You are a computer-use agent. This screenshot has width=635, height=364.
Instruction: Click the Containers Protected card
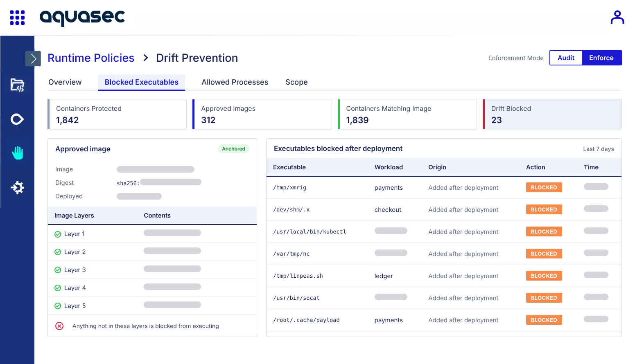click(x=117, y=114)
